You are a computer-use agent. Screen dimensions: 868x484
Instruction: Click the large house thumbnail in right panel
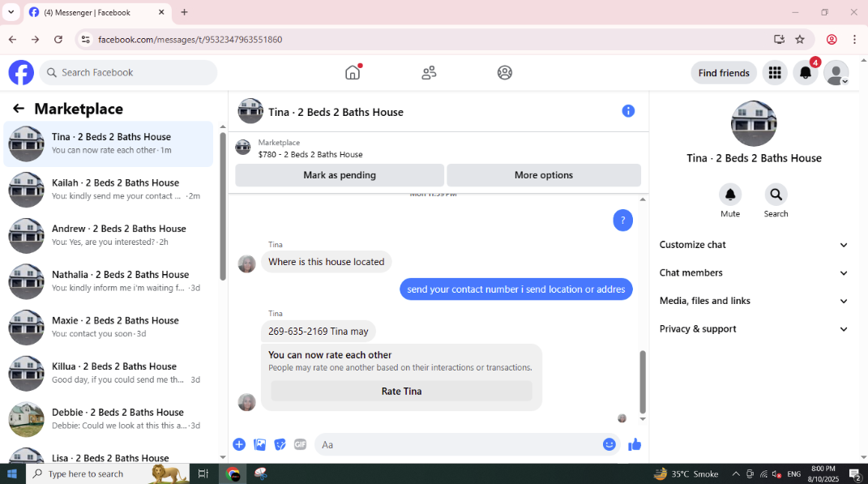[x=754, y=123]
